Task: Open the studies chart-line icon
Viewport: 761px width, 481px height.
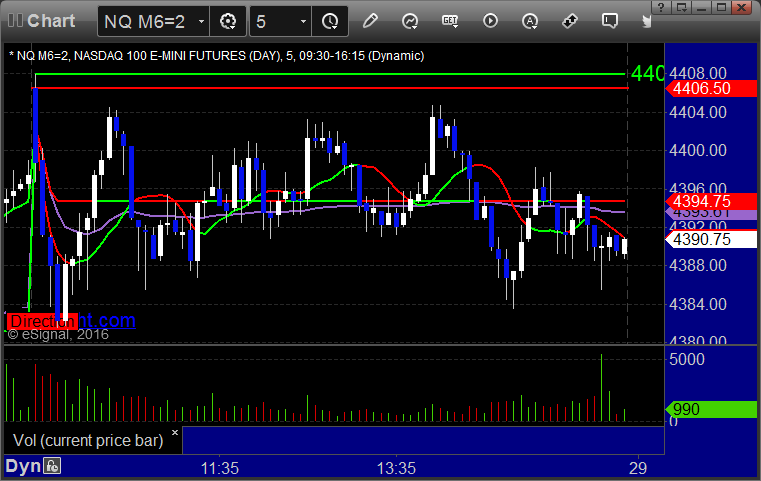Action: click(x=410, y=21)
